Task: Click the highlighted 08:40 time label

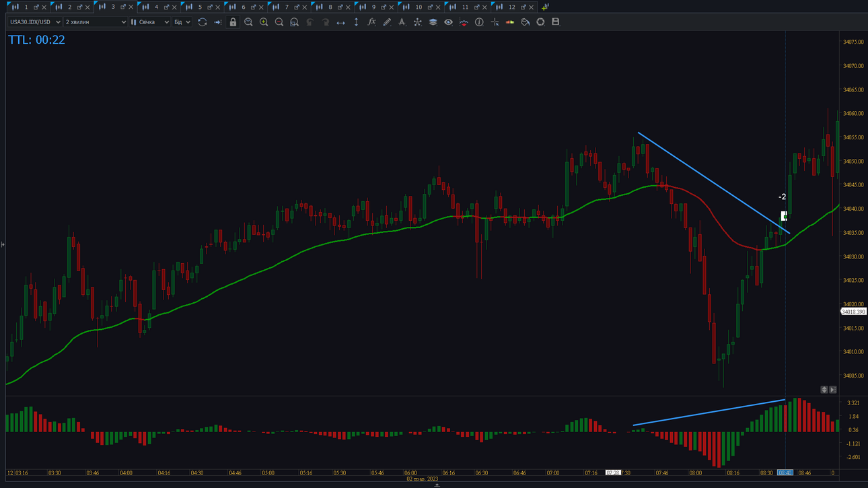Action: pos(785,473)
